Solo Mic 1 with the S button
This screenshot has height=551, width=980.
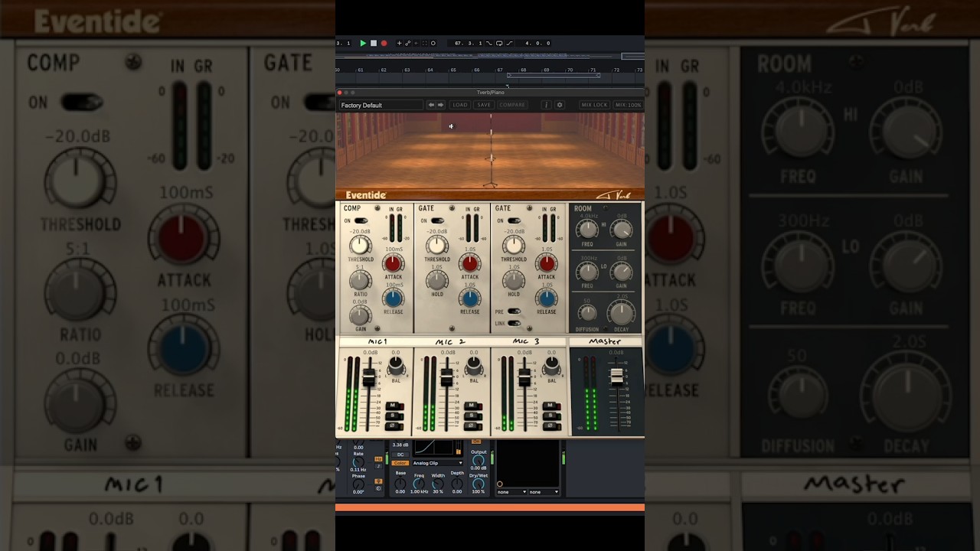click(394, 416)
